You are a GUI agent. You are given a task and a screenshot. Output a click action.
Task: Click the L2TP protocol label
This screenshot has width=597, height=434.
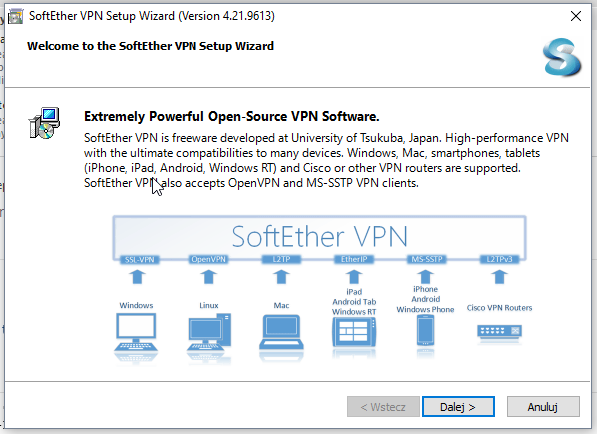click(281, 259)
